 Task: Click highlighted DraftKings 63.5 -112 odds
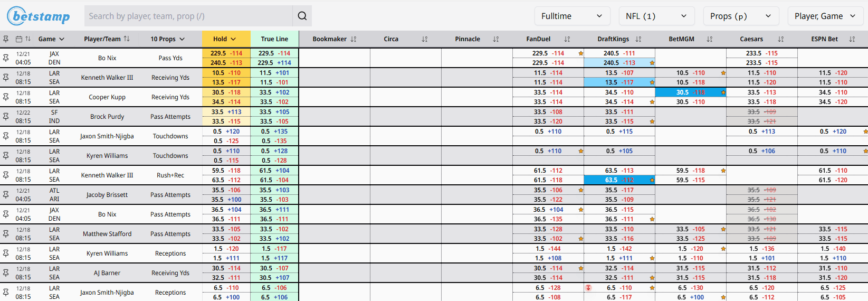tap(619, 180)
